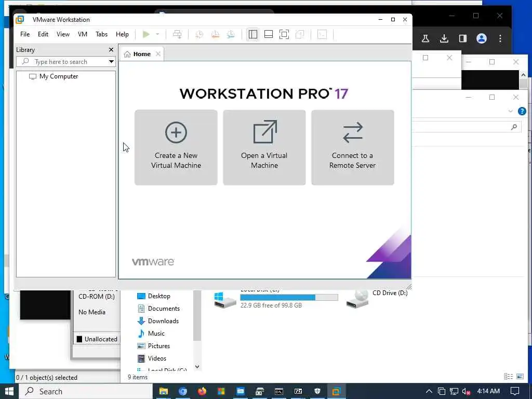
Task: Click the Windows Start button
Action: pyautogui.click(x=9, y=391)
